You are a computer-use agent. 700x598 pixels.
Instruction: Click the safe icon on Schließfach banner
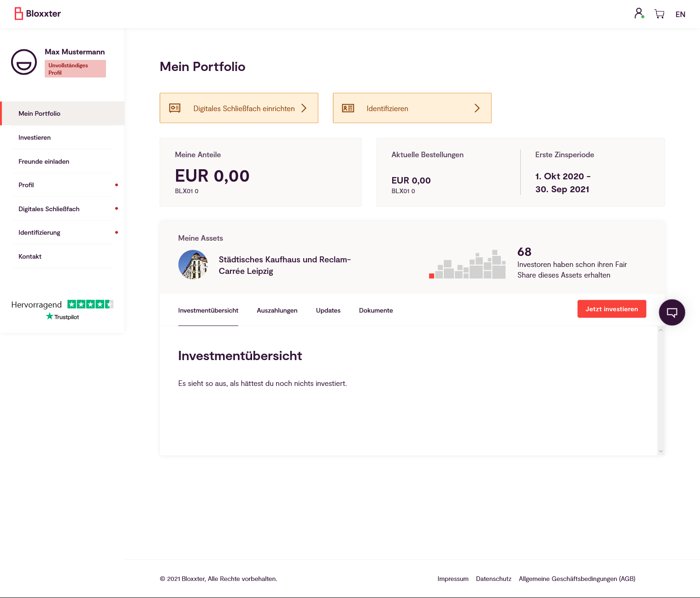[x=175, y=108]
